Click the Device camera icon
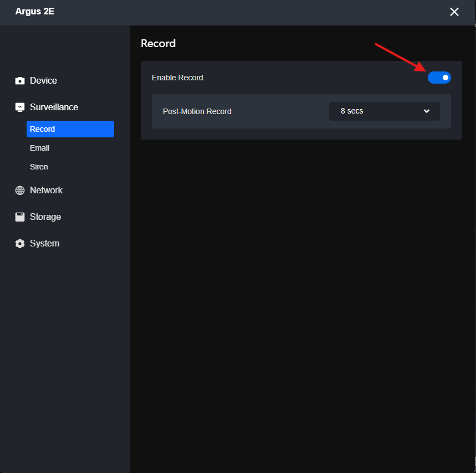476x473 pixels. [x=20, y=80]
